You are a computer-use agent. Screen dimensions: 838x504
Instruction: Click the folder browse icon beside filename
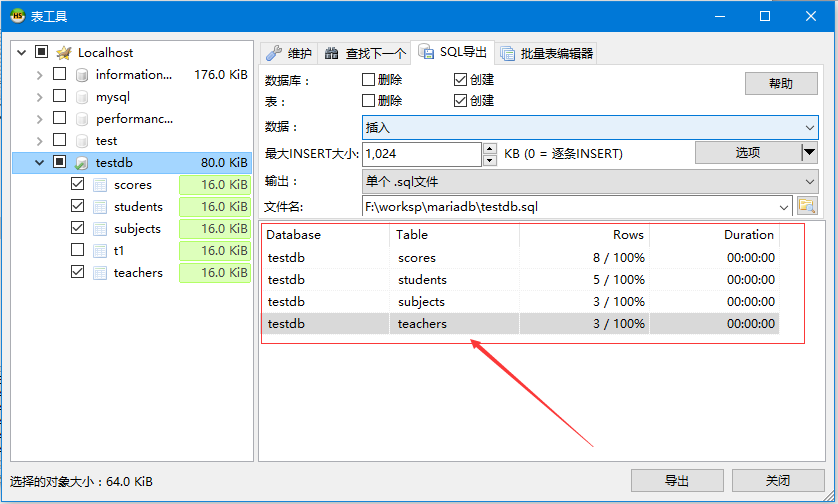[807, 207]
